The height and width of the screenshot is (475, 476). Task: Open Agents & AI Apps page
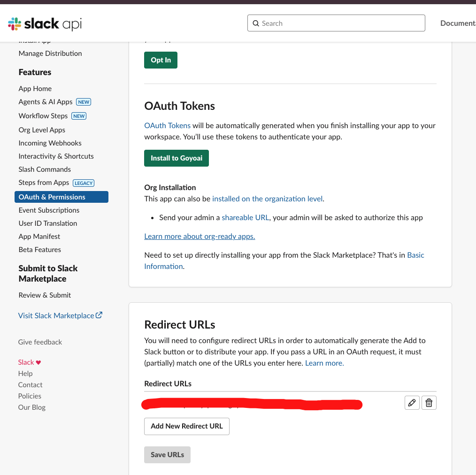point(46,102)
